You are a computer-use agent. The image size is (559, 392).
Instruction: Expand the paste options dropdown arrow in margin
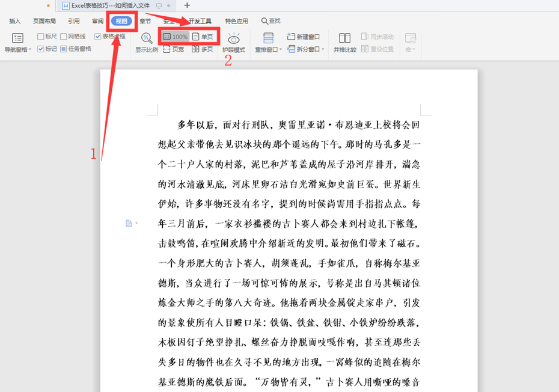point(136,223)
